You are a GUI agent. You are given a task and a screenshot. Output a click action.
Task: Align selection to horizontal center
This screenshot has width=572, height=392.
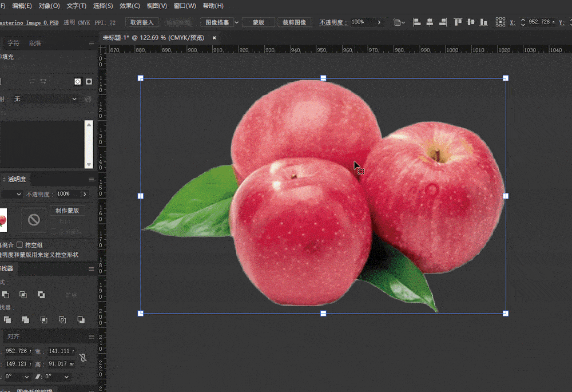pyautogui.click(x=430, y=22)
